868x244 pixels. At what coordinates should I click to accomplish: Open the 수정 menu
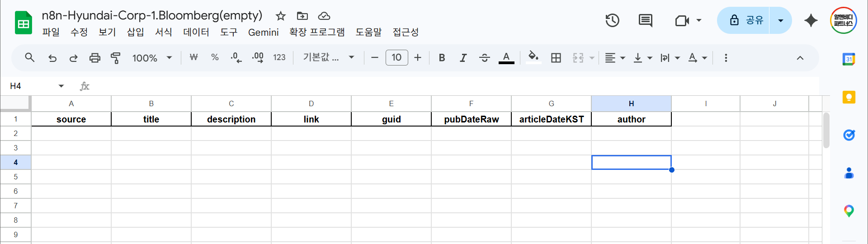click(x=79, y=32)
